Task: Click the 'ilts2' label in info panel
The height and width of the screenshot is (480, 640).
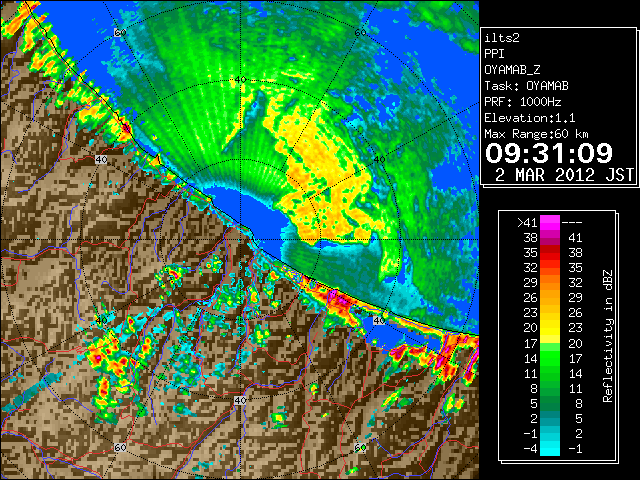Action: click(502, 38)
